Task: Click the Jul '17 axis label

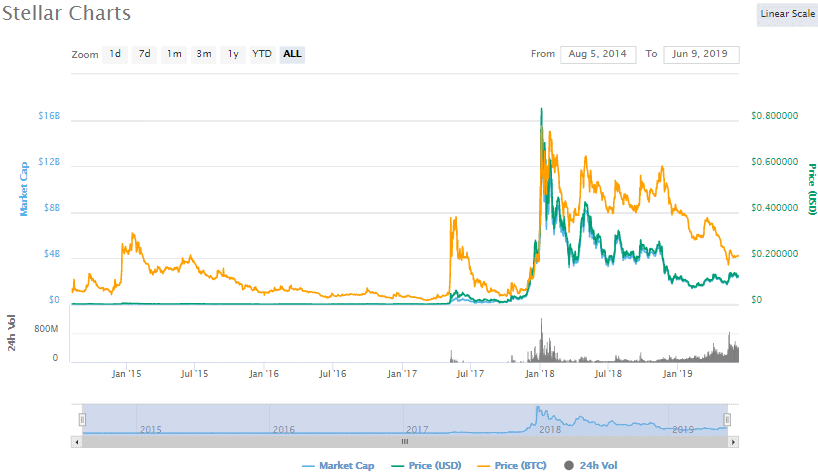Action: tap(470, 374)
